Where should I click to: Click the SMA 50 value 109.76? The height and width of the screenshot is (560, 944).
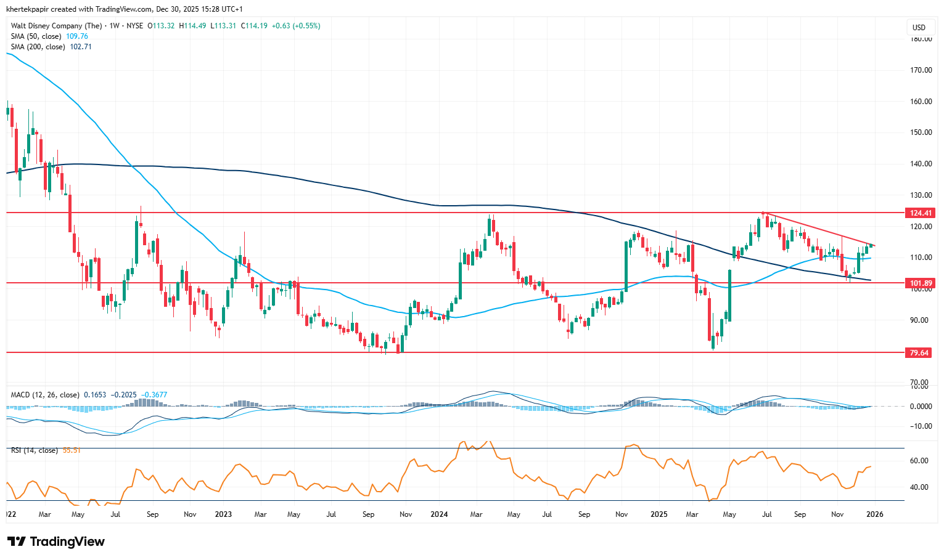77,36
